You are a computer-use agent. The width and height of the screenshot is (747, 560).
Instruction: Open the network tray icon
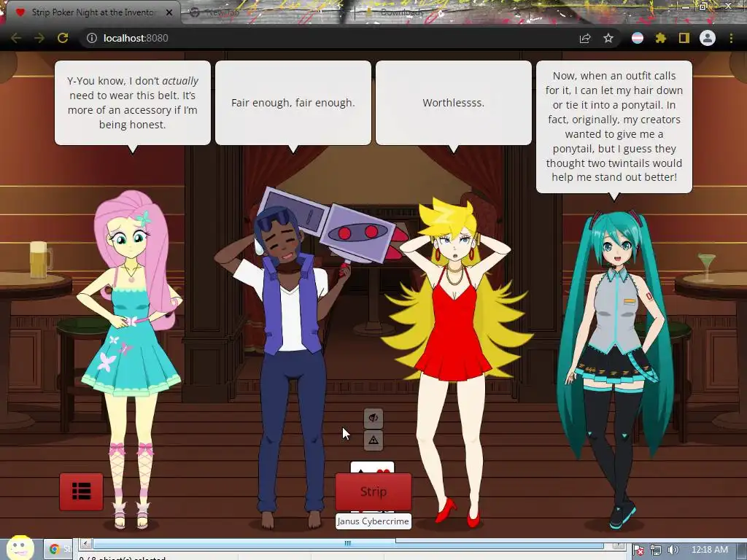click(656, 551)
